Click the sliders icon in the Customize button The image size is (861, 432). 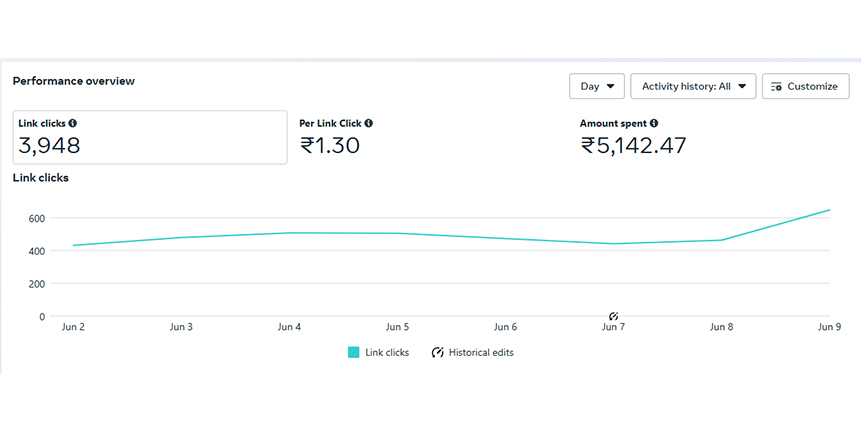pos(776,86)
